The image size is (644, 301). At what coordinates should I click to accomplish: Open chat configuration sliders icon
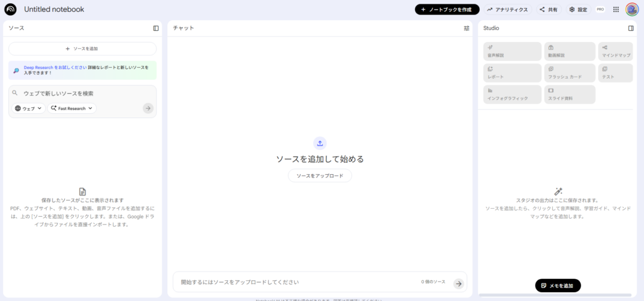pos(467,28)
